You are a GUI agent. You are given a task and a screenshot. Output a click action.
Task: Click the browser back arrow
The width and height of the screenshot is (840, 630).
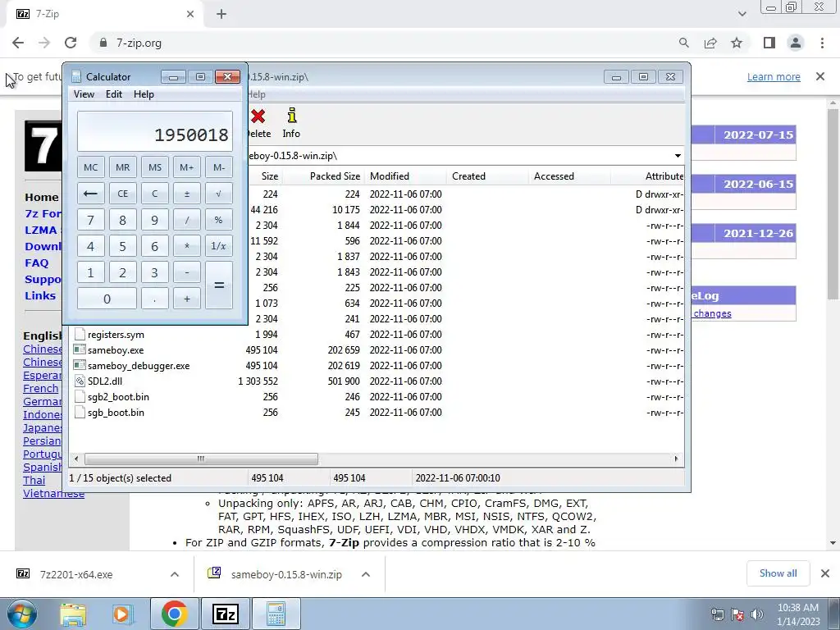click(x=18, y=43)
